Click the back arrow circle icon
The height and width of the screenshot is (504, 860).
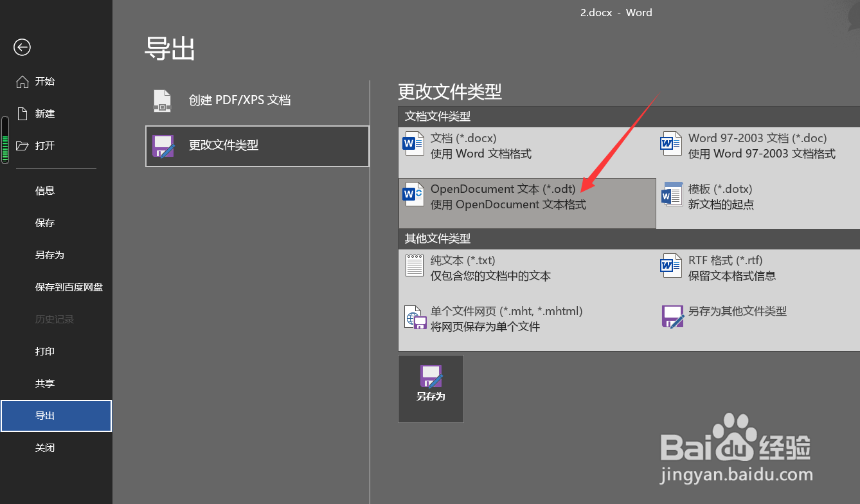pyautogui.click(x=22, y=47)
